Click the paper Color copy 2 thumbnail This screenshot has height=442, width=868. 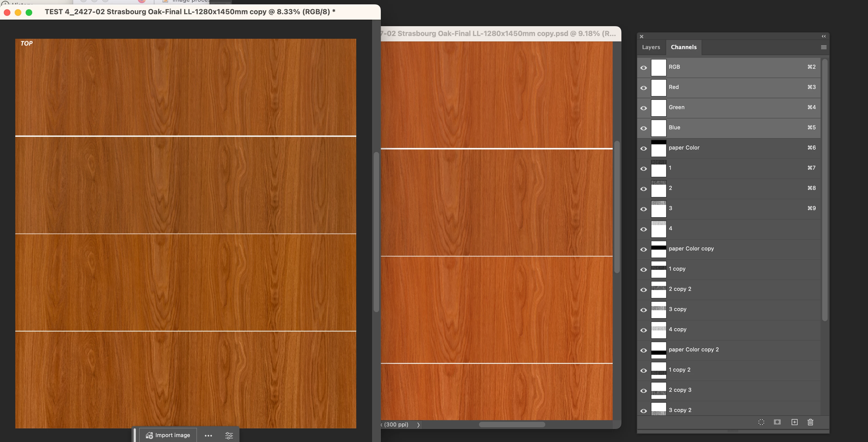[x=659, y=350]
